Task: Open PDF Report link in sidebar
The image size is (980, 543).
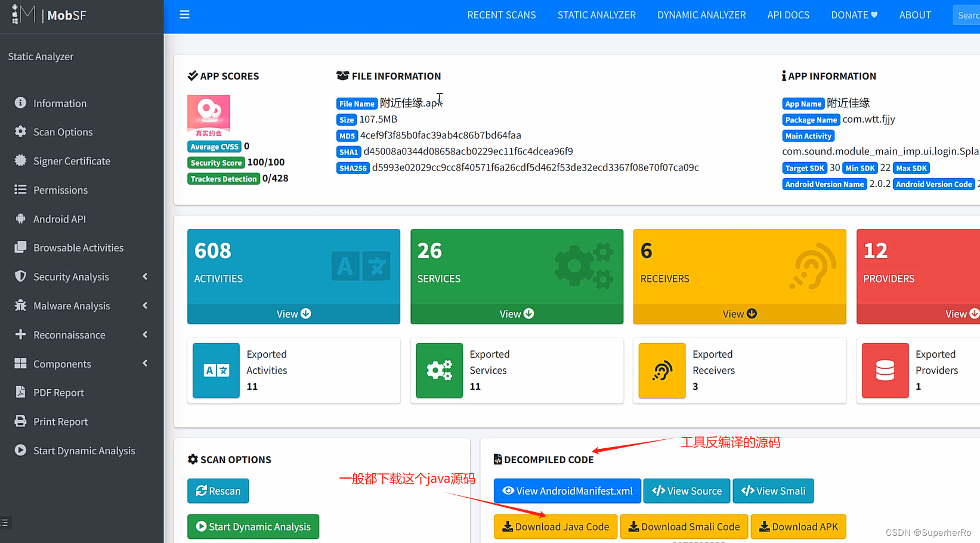Action: [58, 393]
